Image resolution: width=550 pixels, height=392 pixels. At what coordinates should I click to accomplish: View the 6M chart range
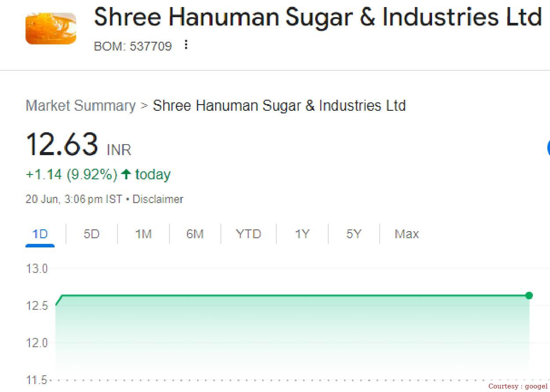[x=195, y=234]
